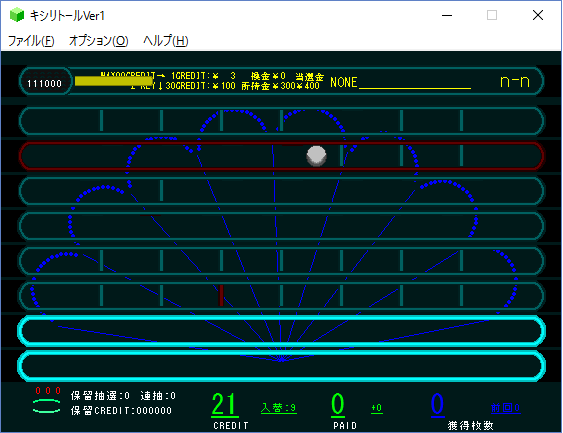Open the オプション(O) menu

99,41
